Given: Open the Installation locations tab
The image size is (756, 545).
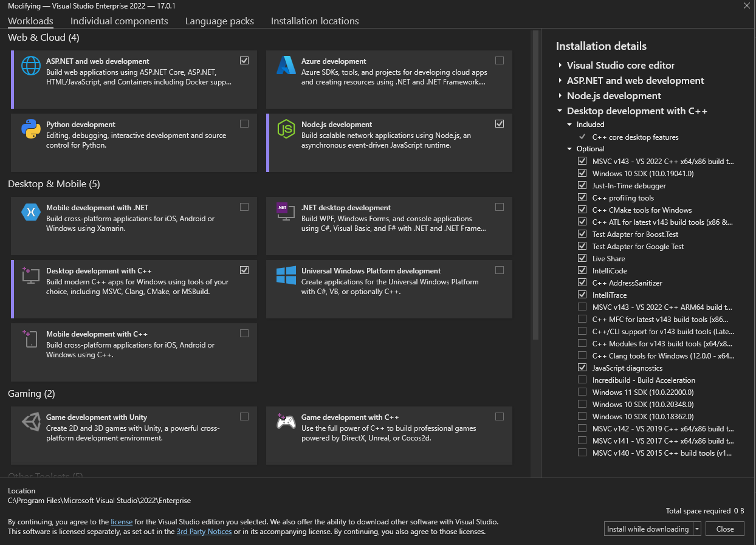Looking at the screenshot, I should pos(315,21).
